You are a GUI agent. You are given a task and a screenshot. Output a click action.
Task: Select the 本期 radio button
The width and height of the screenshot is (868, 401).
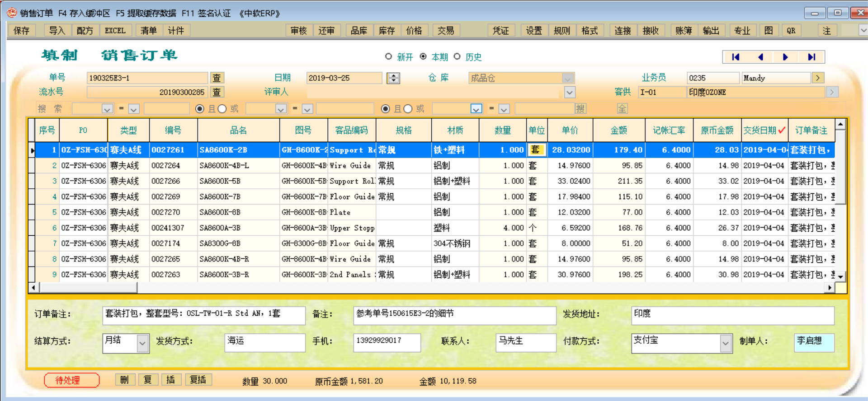click(423, 56)
